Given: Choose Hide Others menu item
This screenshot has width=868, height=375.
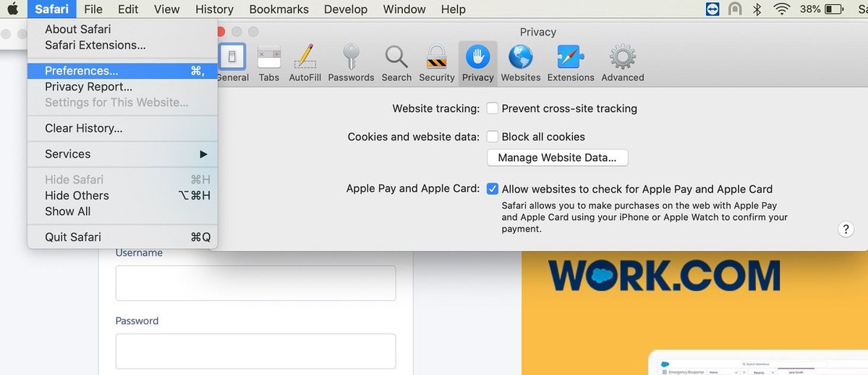Looking at the screenshot, I should 122,195.
